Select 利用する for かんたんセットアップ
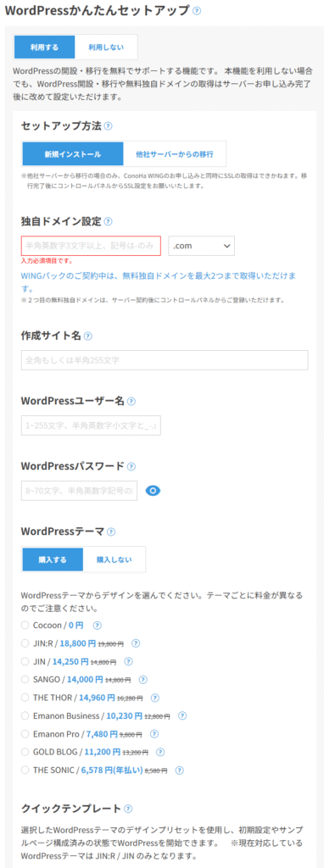The width and height of the screenshot is (324, 868). pyautogui.click(x=44, y=47)
